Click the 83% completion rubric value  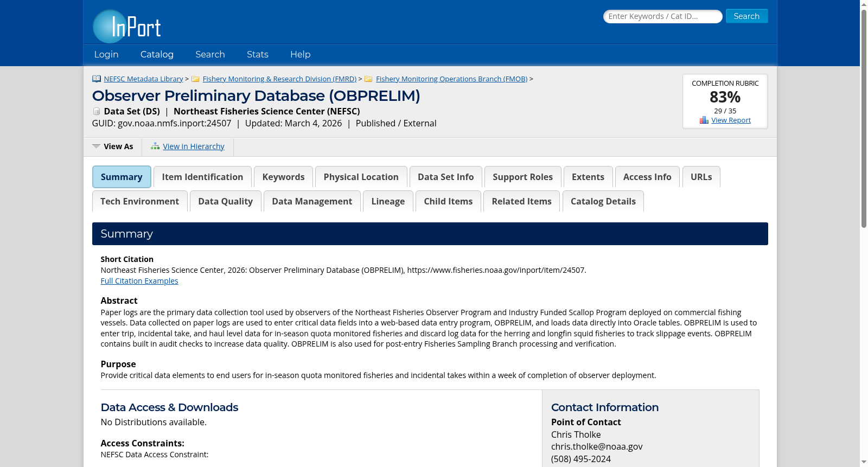pyautogui.click(x=725, y=97)
